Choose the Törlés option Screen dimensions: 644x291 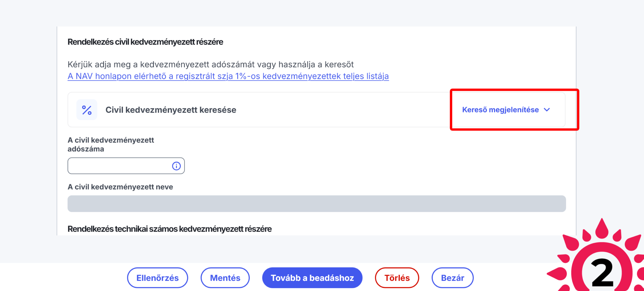397,277
